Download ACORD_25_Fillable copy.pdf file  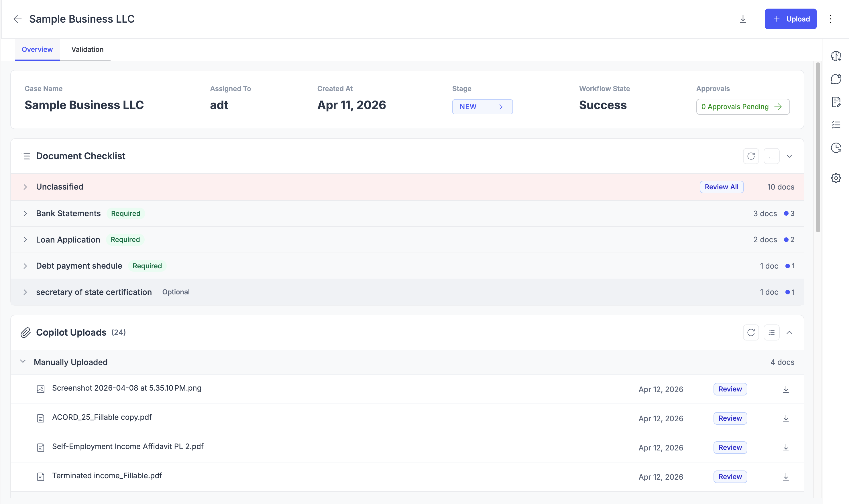click(785, 418)
